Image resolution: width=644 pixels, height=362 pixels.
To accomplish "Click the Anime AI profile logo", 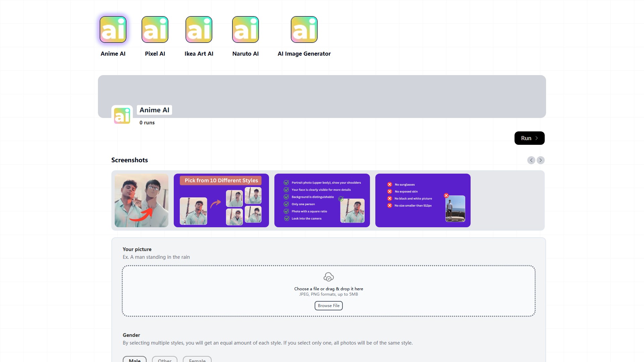I will [x=122, y=116].
